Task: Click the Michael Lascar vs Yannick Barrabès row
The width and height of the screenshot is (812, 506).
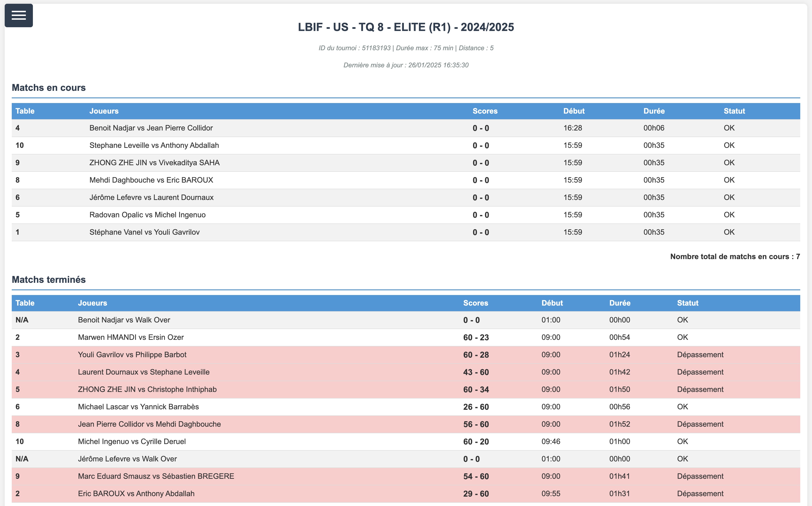Action: [138, 407]
